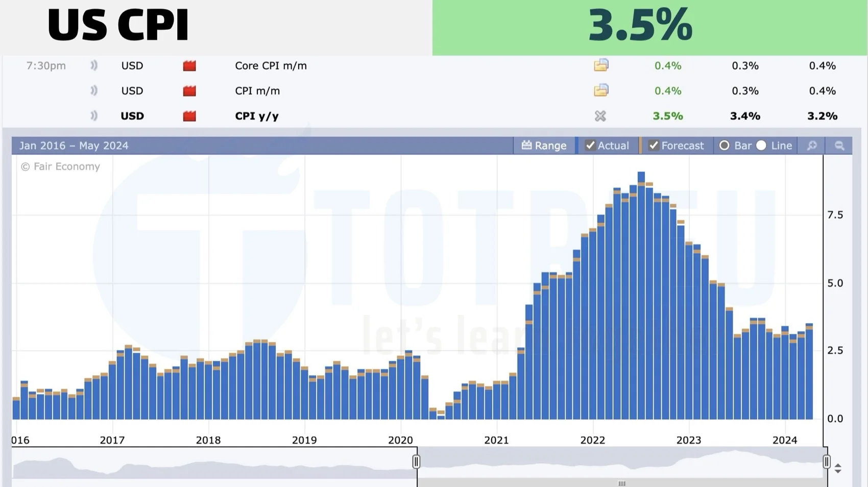Image resolution: width=868 pixels, height=487 pixels.
Task: Click the USD currency in CPI y/y row
Action: [132, 116]
